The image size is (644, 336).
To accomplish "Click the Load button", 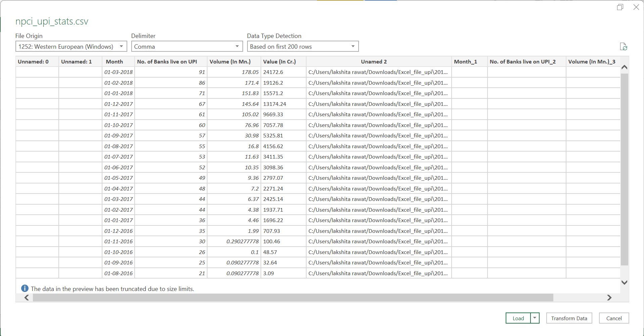I will pos(518,318).
